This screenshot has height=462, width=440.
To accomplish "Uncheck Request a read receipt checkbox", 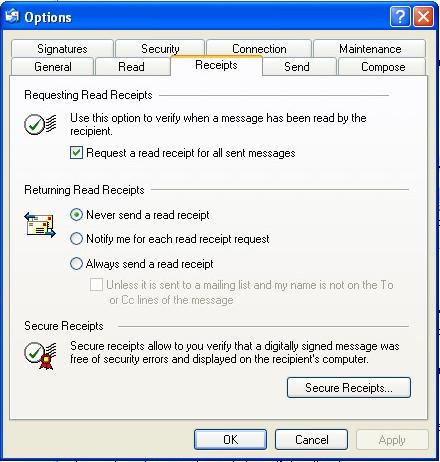I will (76, 153).
